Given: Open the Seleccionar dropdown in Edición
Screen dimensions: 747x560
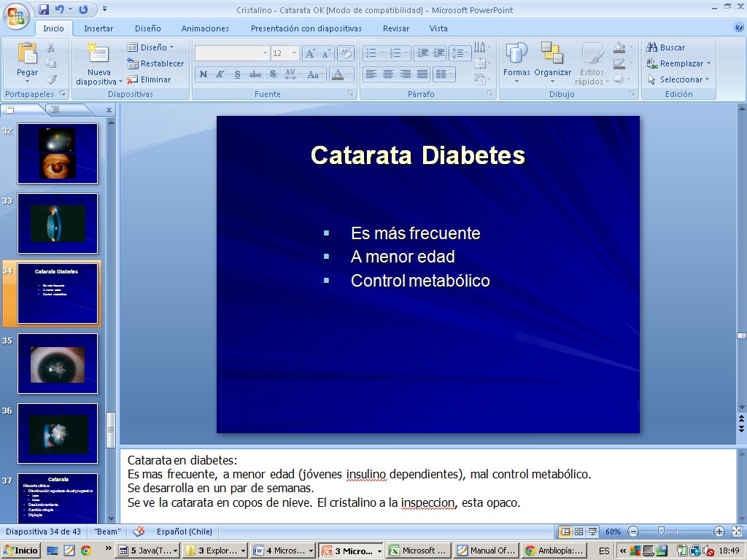Looking at the screenshot, I should click(680, 79).
